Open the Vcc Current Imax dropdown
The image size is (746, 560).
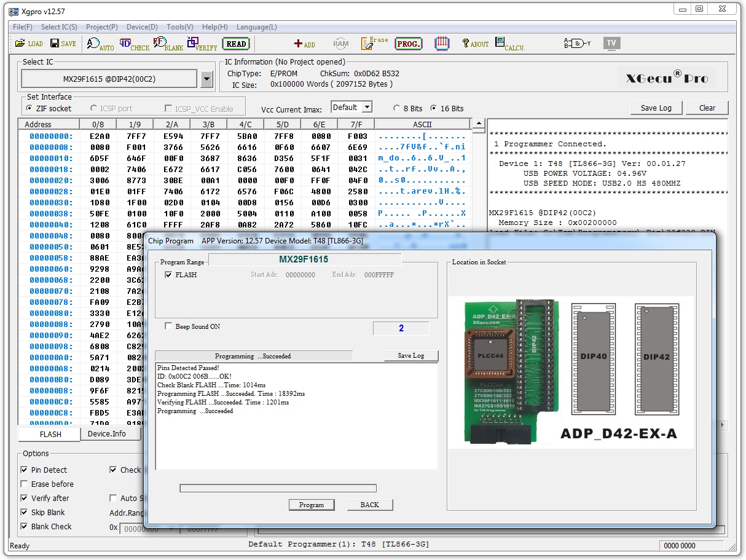pos(366,108)
